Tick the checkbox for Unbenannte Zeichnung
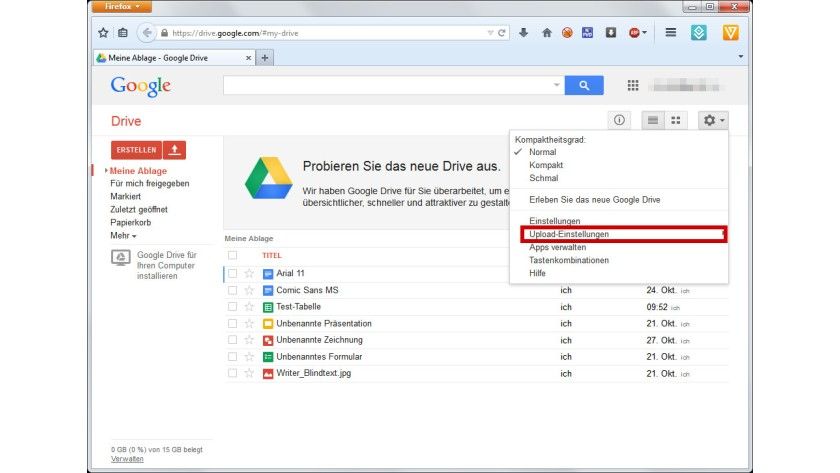Image resolution: width=840 pixels, height=473 pixels. 232,340
